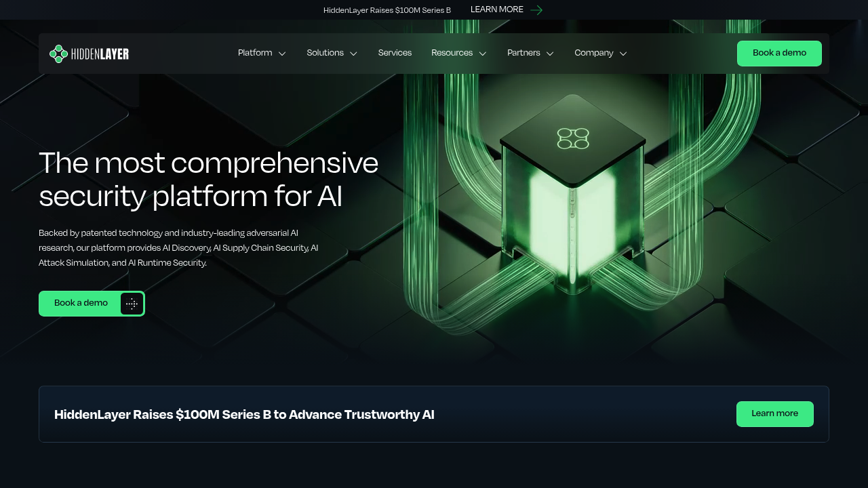This screenshot has height=488, width=868.
Task: Click the 'Backed by patented technology' paragraph
Action: tap(178, 247)
